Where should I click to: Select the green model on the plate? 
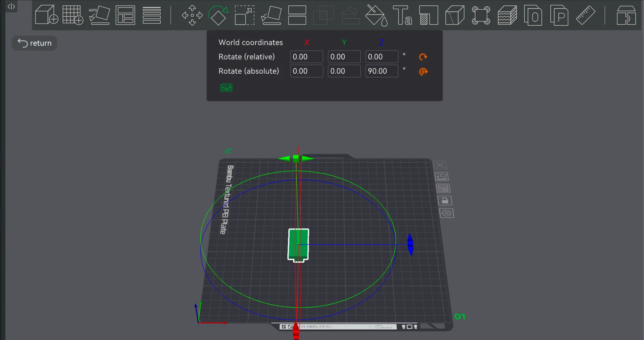coord(298,245)
